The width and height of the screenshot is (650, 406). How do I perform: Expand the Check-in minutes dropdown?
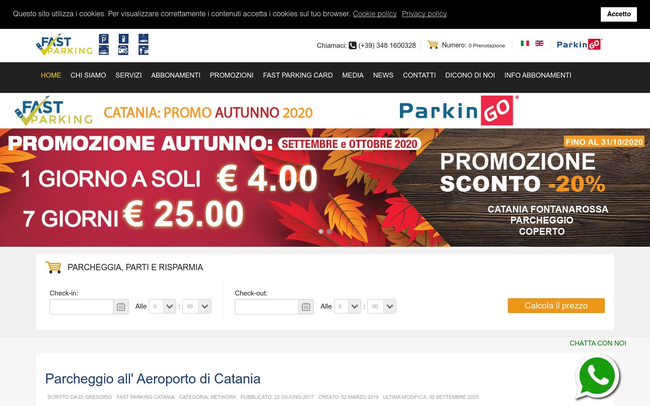point(197,306)
